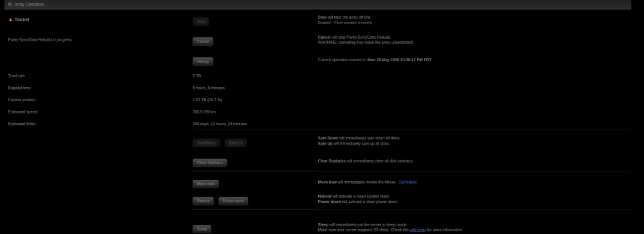Open the Mover Schedule link

pos(408,182)
